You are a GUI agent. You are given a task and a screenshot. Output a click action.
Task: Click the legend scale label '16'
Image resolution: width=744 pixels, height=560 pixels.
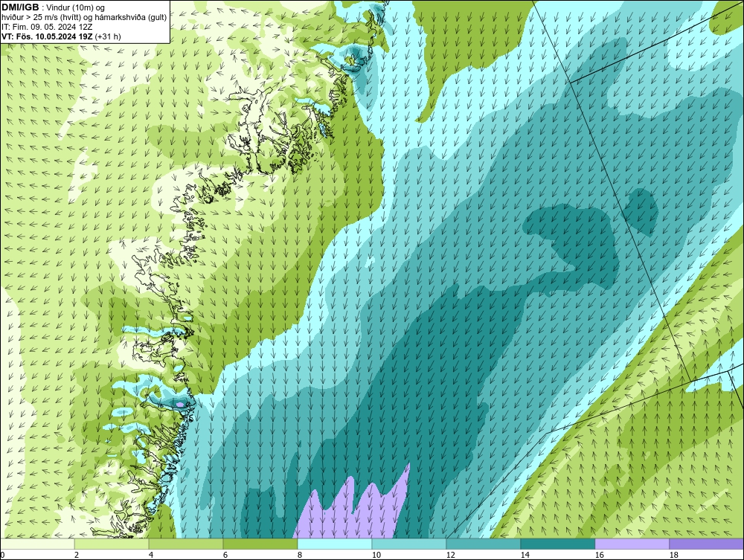599,555
